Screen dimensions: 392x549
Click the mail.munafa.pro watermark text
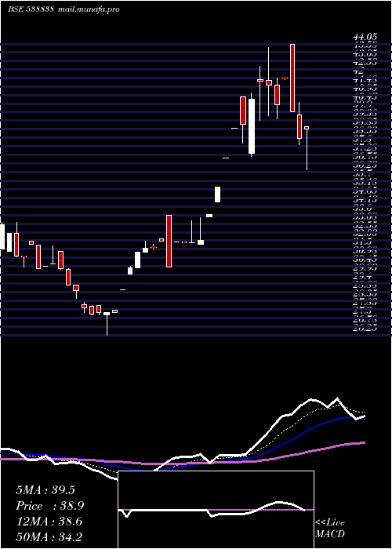89,9
